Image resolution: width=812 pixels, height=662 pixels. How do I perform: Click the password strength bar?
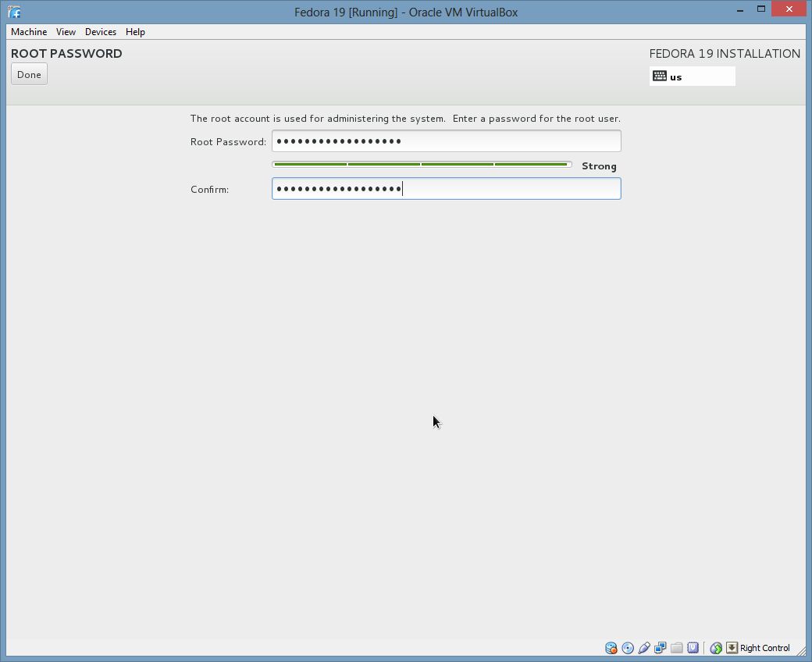(422, 165)
